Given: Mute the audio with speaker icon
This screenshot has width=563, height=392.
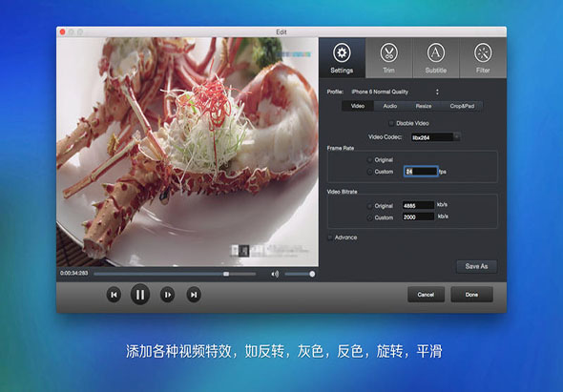Looking at the screenshot, I should click(x=275, y=275).
